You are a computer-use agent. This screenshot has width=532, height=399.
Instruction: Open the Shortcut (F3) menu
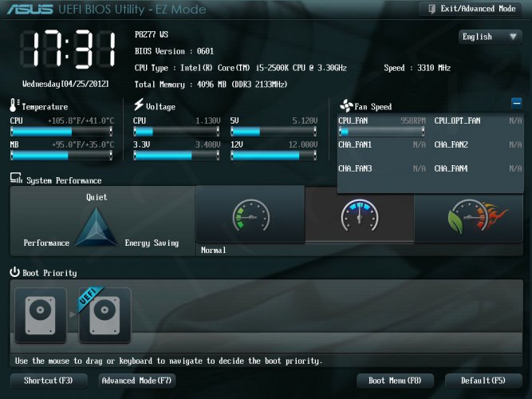49,381
